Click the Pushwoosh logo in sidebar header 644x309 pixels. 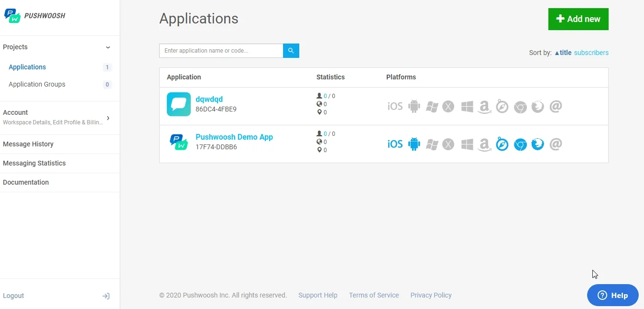(x=34, y=16)
